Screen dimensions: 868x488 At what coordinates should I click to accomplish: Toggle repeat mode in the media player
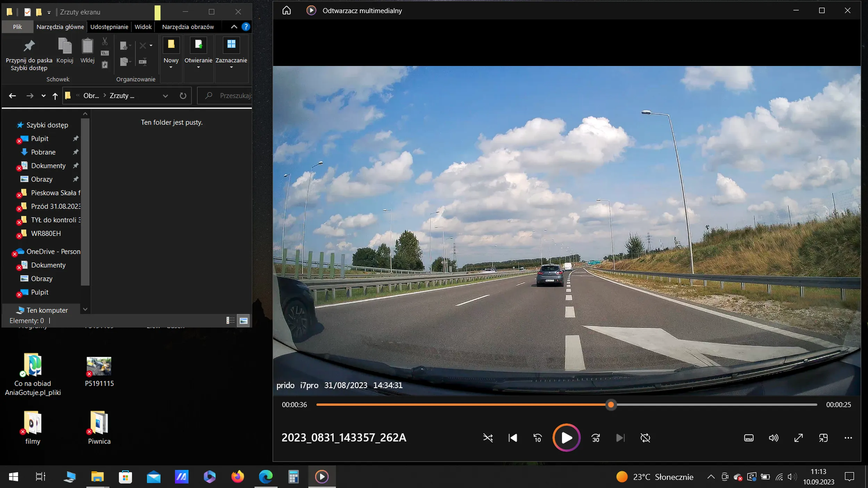coord(645,438)
